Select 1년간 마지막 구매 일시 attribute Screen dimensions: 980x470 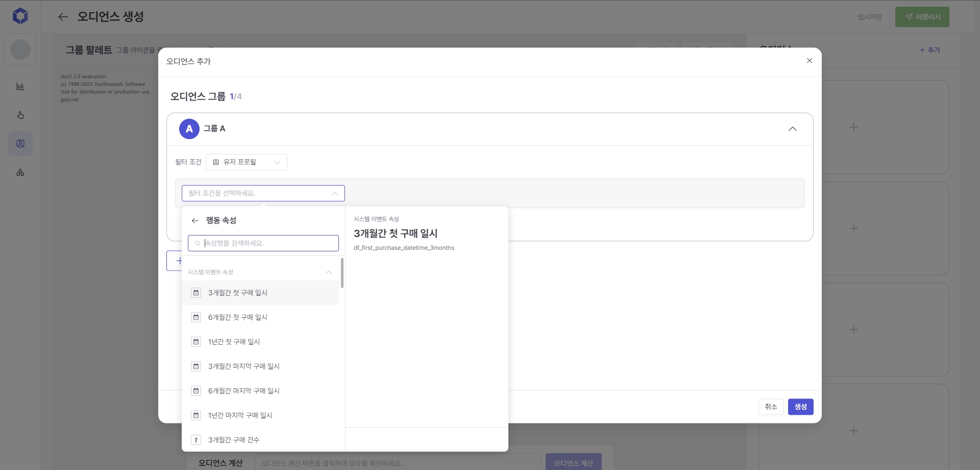tap(240, 415)
